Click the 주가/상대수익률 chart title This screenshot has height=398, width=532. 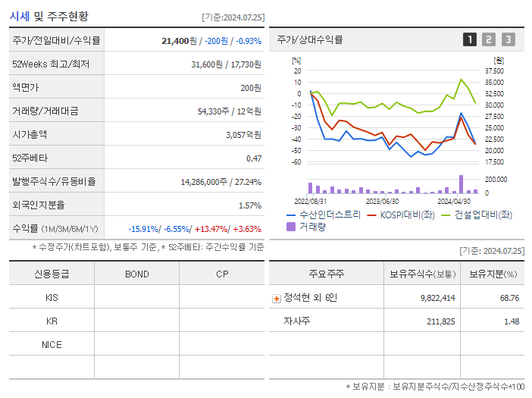tap(310, 39)
